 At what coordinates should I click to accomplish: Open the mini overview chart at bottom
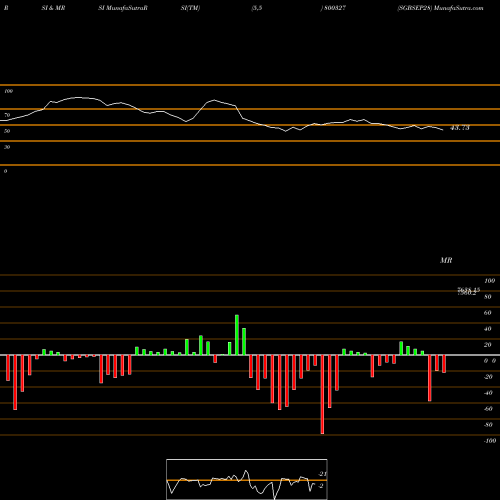coord(247,479)
